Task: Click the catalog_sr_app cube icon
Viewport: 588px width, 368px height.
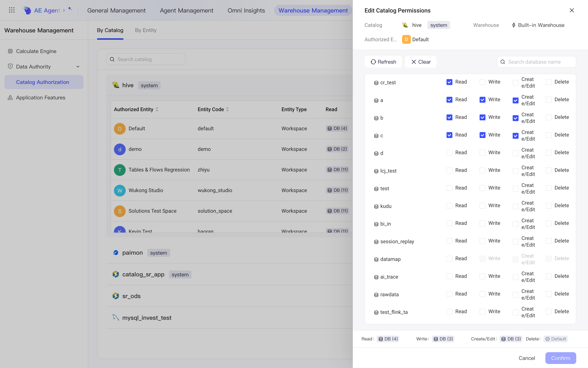Action: [x=116, y=274]
